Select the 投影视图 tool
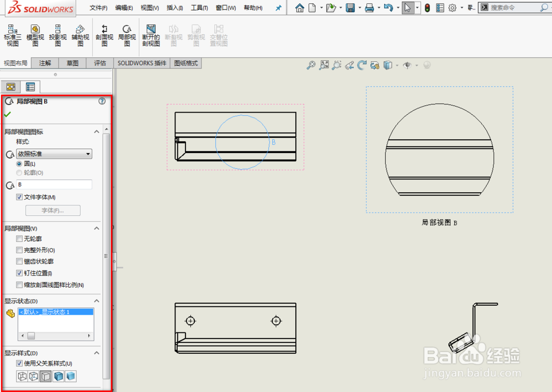Viewport: 552px width, 392px height. (57, 34)
